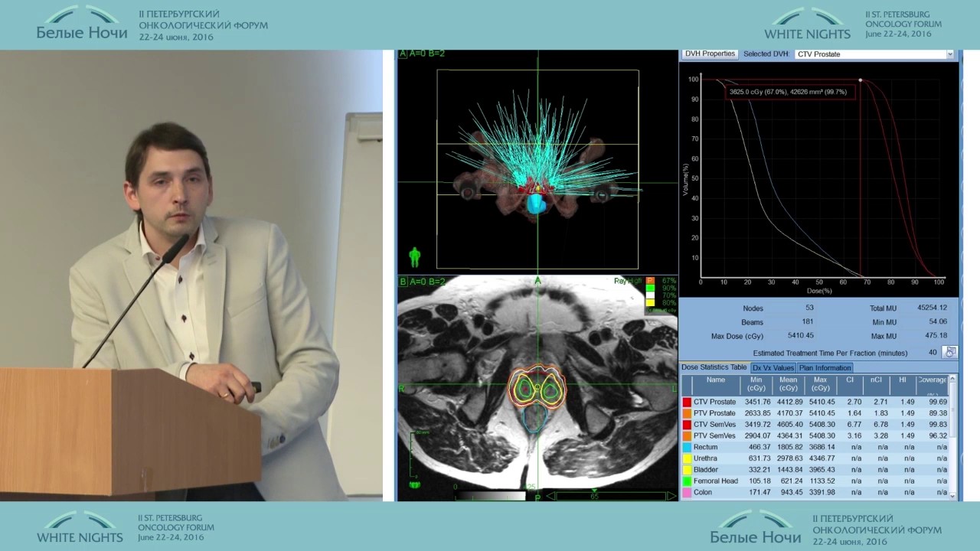
Task: Click the PTV Prostate orange color swatch
Action: [687, 413]
